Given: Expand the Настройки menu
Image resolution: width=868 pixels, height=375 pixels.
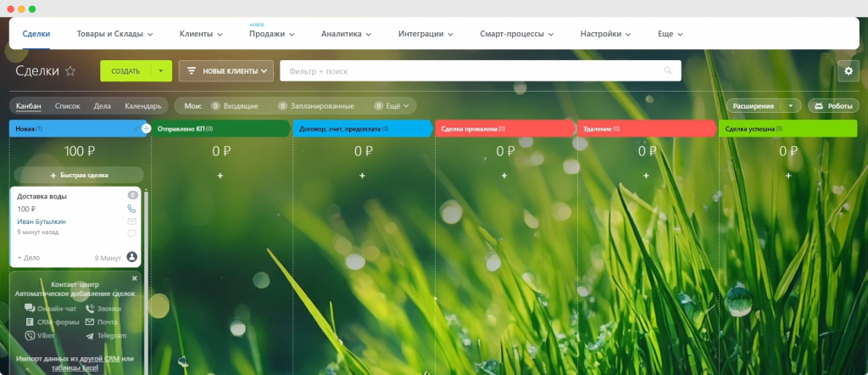Looking at the screenshot, I should pyautogui.click(x=605, y=34).
